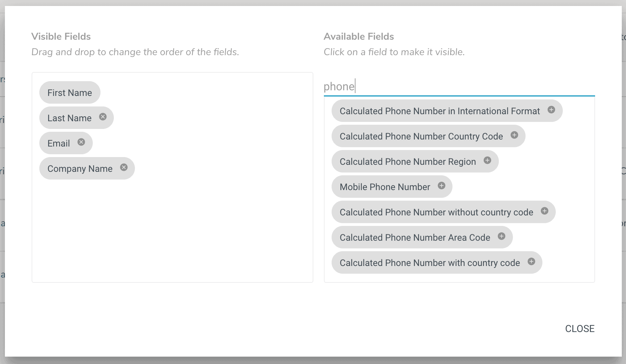
Task: Click Calculated Phone Number Region chip label
Action: coord(408,162)
